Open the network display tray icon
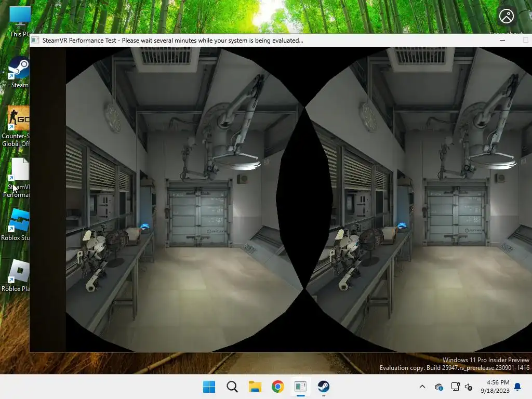532x399 pixels. click(455, 387)
